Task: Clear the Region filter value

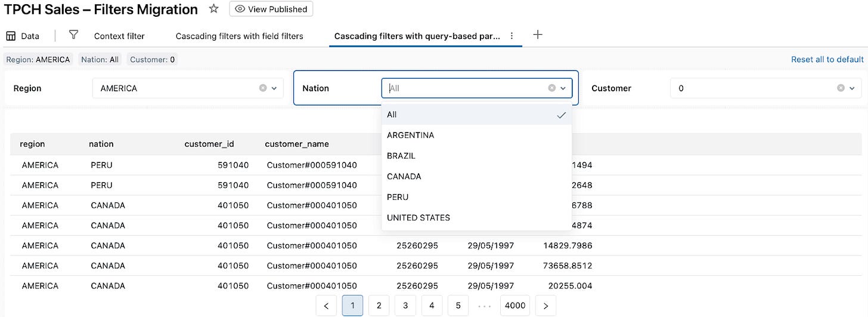Action: tap(263, 88)
